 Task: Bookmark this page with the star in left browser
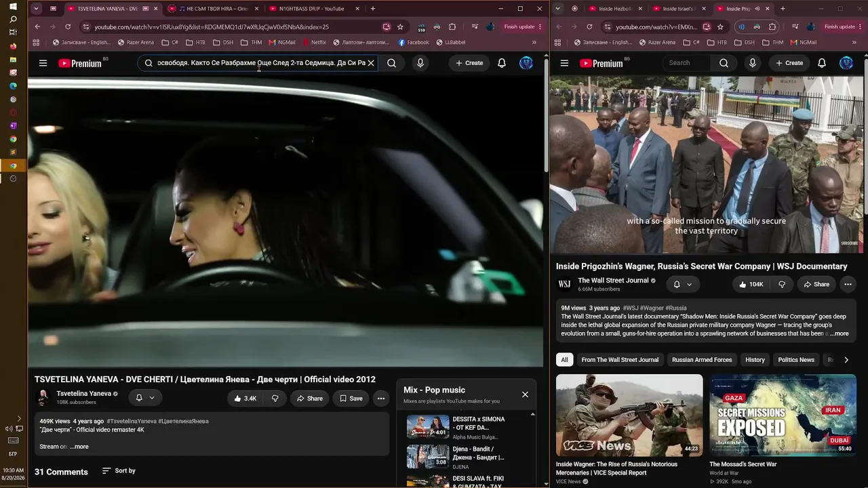(x=400, y=27)
